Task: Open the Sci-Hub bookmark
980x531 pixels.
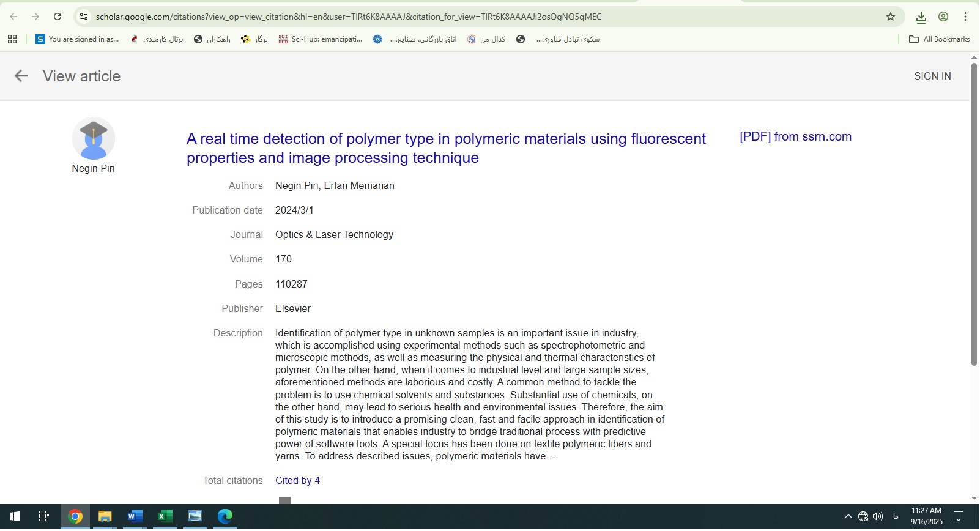Action: pos(321,39)
